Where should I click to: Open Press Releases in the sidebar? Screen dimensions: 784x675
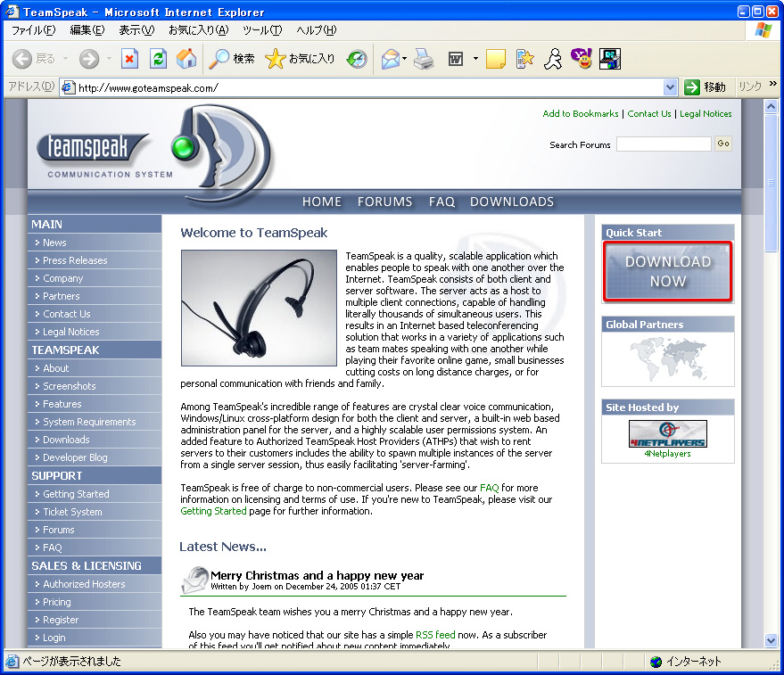tap(75, 260)
